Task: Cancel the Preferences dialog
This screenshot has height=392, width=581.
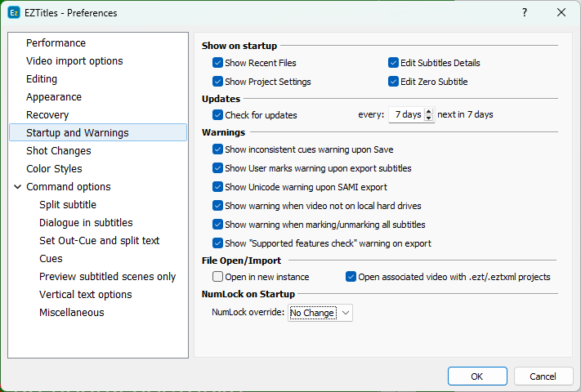Action: pyautogui.click(x=543, y=376)
